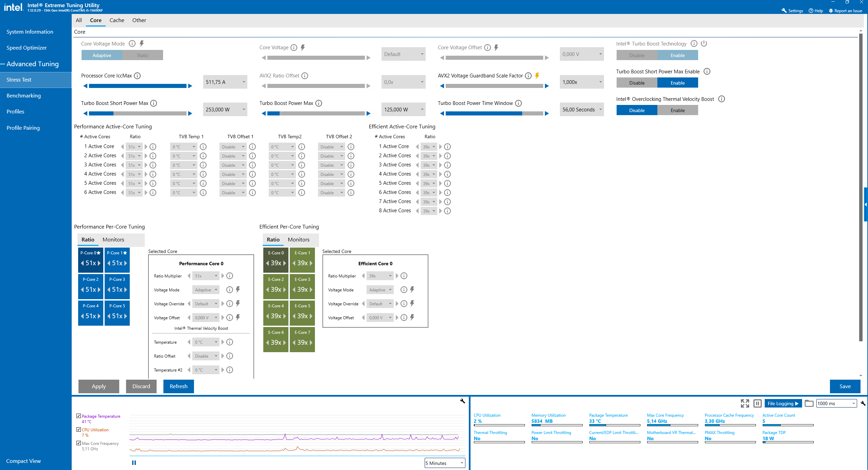Uncheck the Package Temperature graph checkbox
The image size is (868, 470).
click(79, 416)
